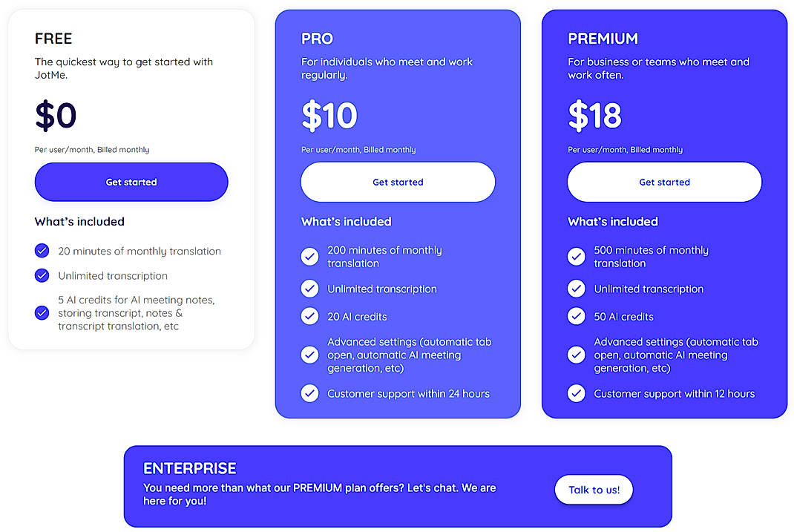The image size is (794, 532).
Task: Check the Advanced settings item in PREMIUM plan
Action: point(576,355)
